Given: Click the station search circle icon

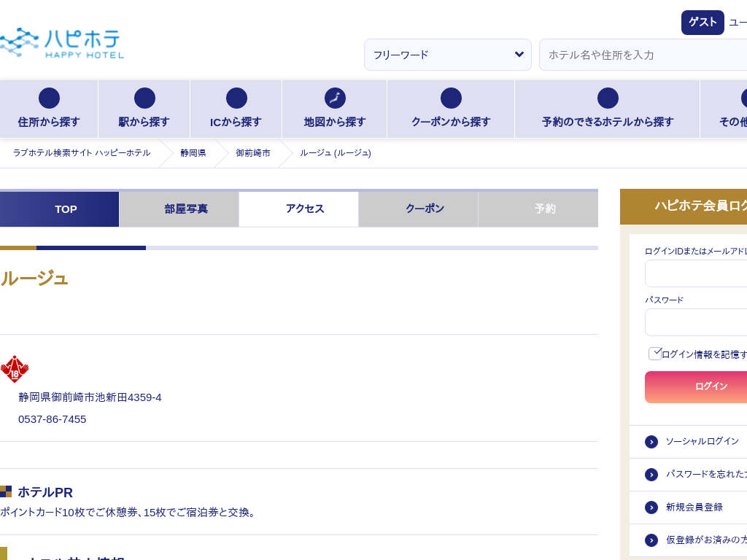Looking at the screenshot, I should click(x=144, y=98).
